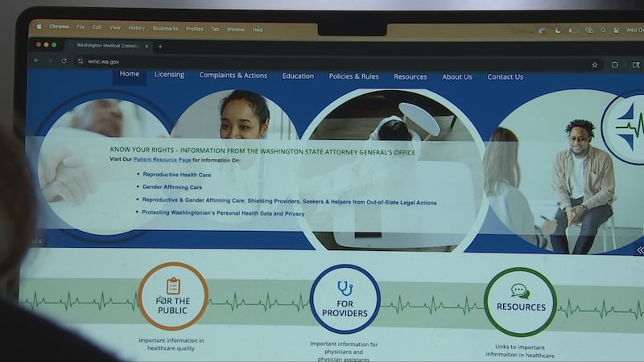The height and width of the screenshot is (362, 644).
Task: Open the Education nav menu
Action: pyautogui.click(x=298, y=76)
